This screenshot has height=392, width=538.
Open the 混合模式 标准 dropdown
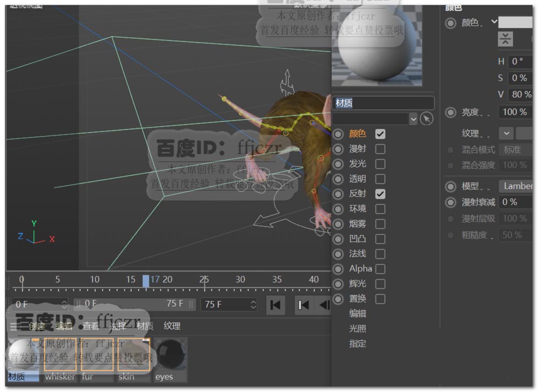516,149
